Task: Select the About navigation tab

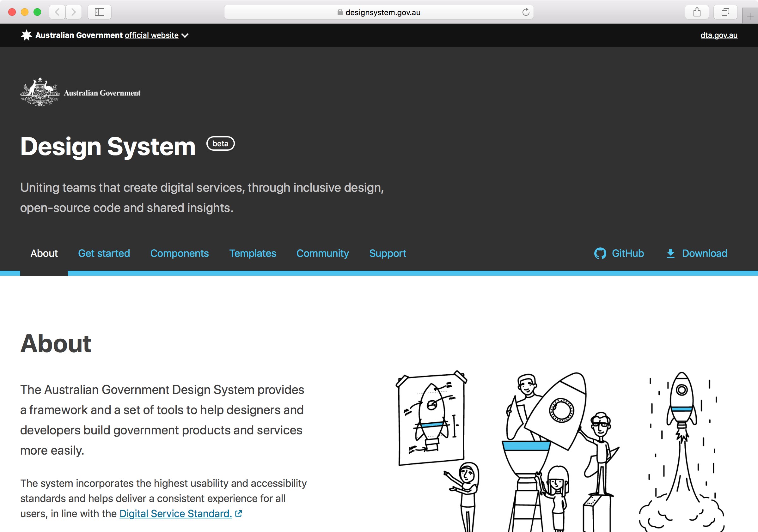Action: click(44, 253)
